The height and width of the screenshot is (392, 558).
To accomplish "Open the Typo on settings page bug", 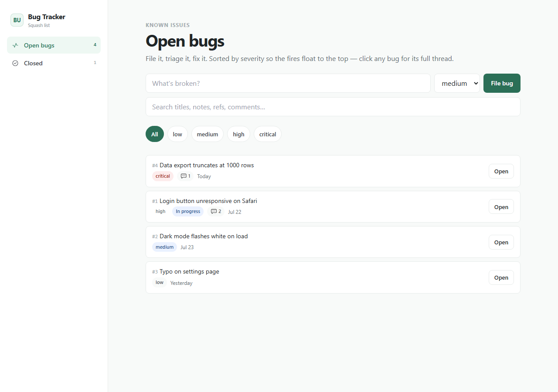I will click(501, 277).
